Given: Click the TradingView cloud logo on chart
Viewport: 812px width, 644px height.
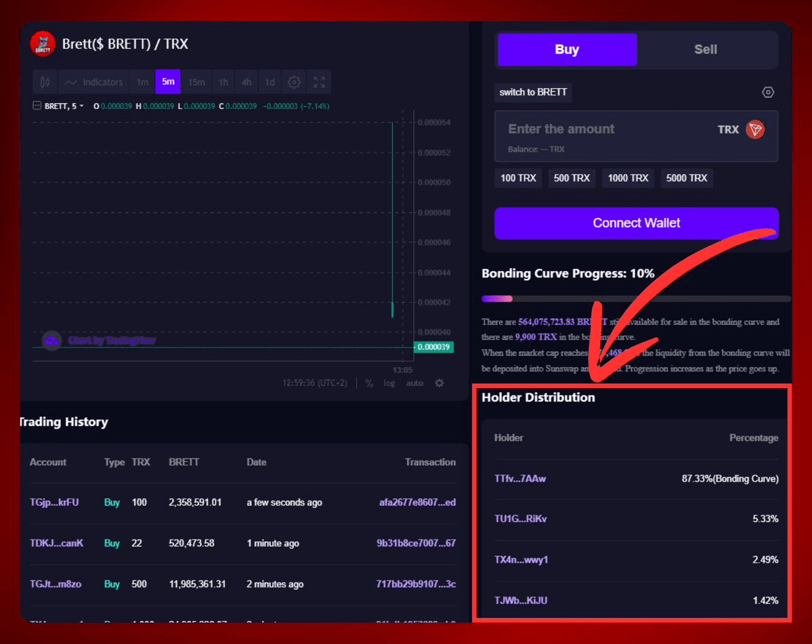Looking at the screenshot, I should tap(51, 341).
